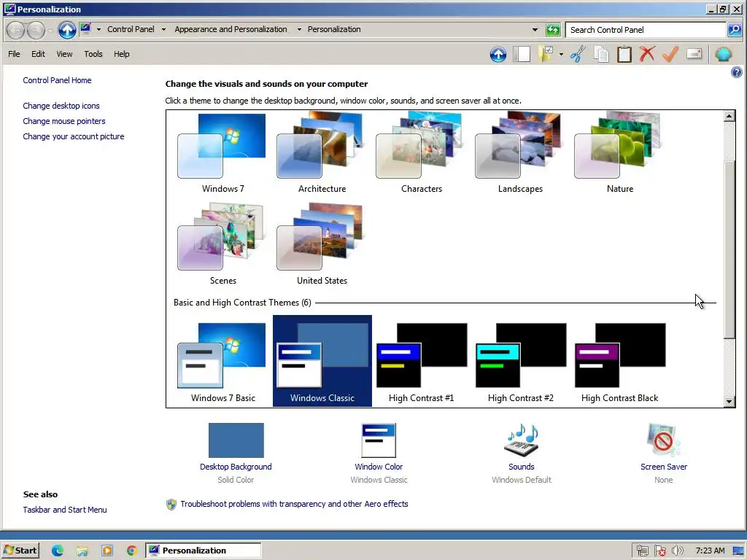The height and width of the screenshot is (560, 747).
Task: Open the address bar history dropdown
Action: (x=535, y=29)
